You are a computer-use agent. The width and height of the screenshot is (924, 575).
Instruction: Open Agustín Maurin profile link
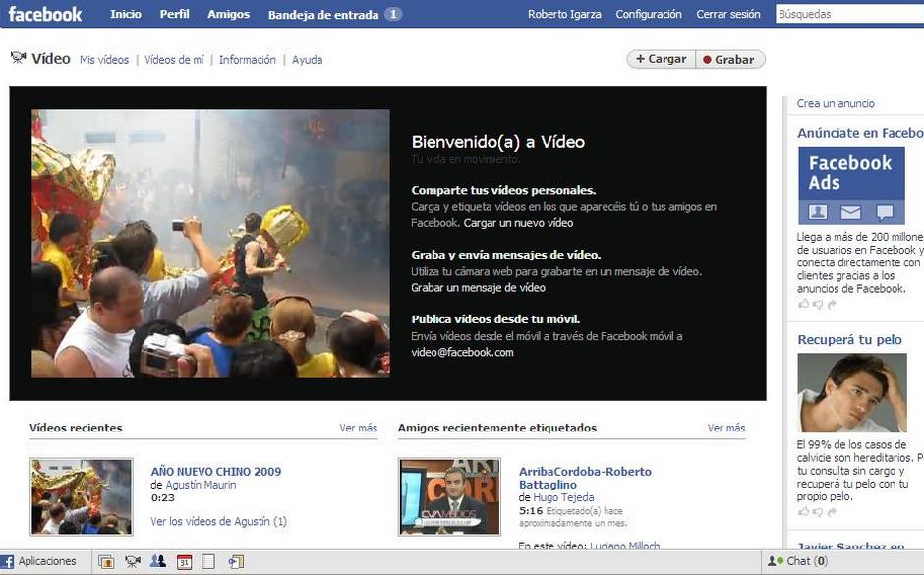click(201, 485)
